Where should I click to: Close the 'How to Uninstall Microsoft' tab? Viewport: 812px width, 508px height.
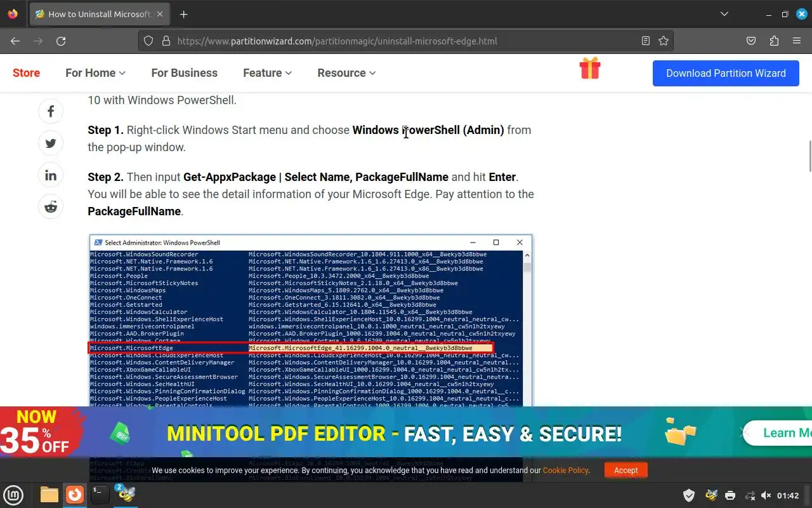(x=159, y=14)
